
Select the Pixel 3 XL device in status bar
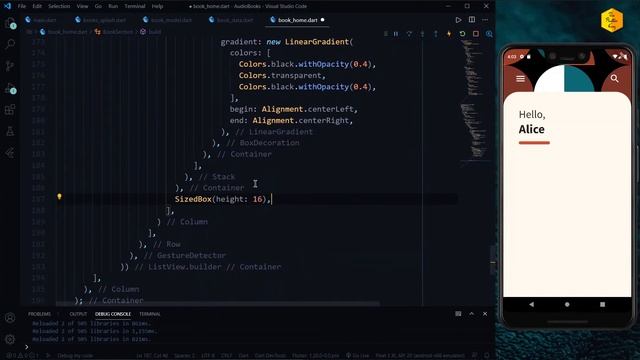point(420,356)
